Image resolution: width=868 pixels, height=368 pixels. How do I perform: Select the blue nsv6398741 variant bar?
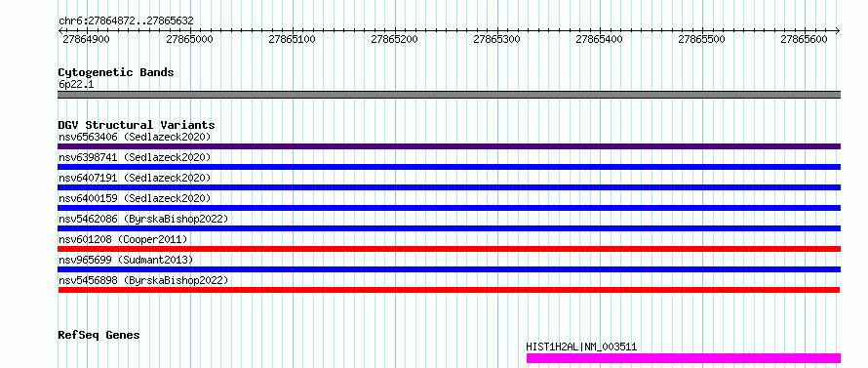point(449,167)
